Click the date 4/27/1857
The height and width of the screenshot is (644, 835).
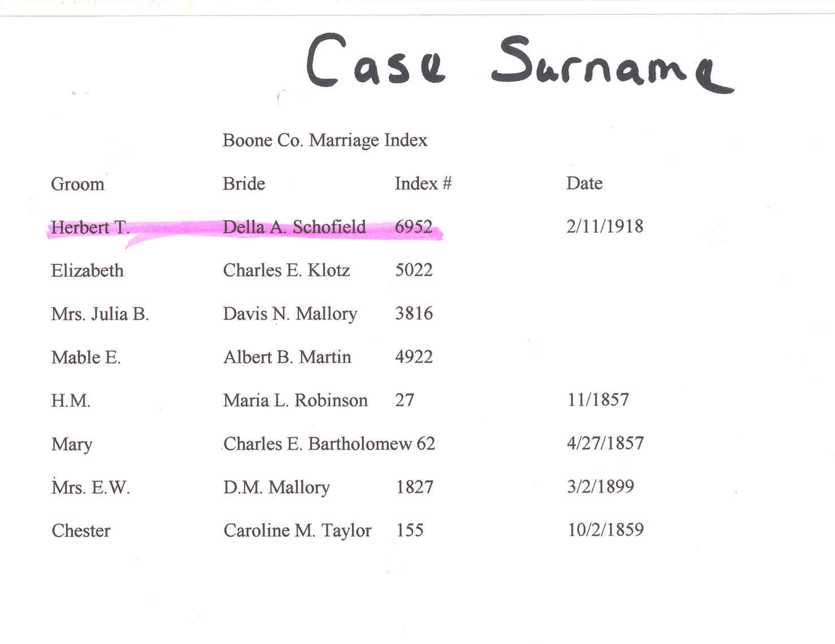tap(605, 443)
